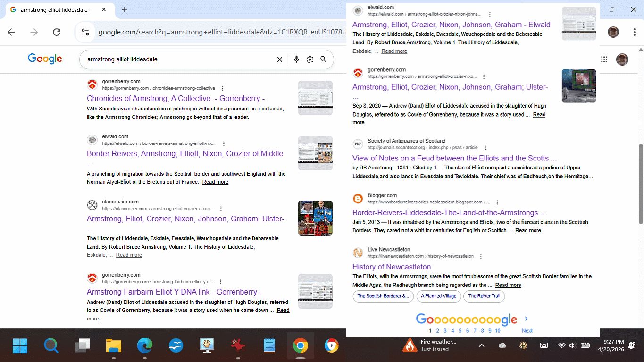Select the armstrong elliot liddesdale browser tab
This screenshot has height=362, width=644.
(57, 10)
